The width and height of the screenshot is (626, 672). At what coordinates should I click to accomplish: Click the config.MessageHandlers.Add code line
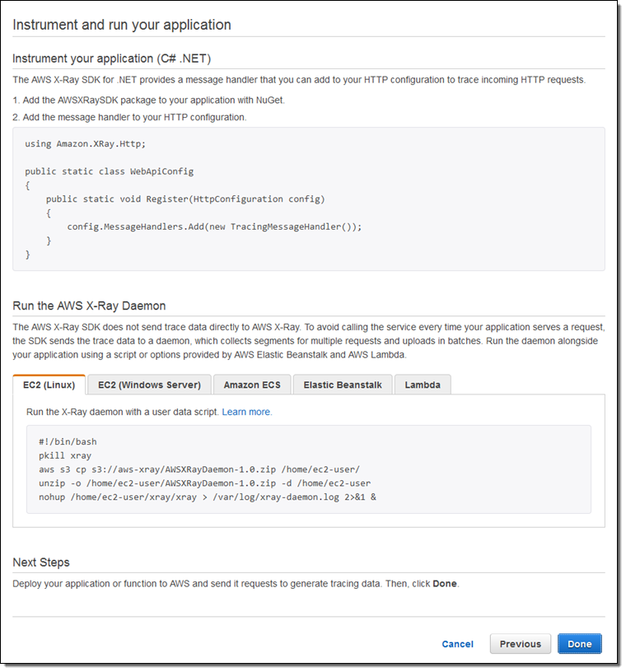point(214,226)
